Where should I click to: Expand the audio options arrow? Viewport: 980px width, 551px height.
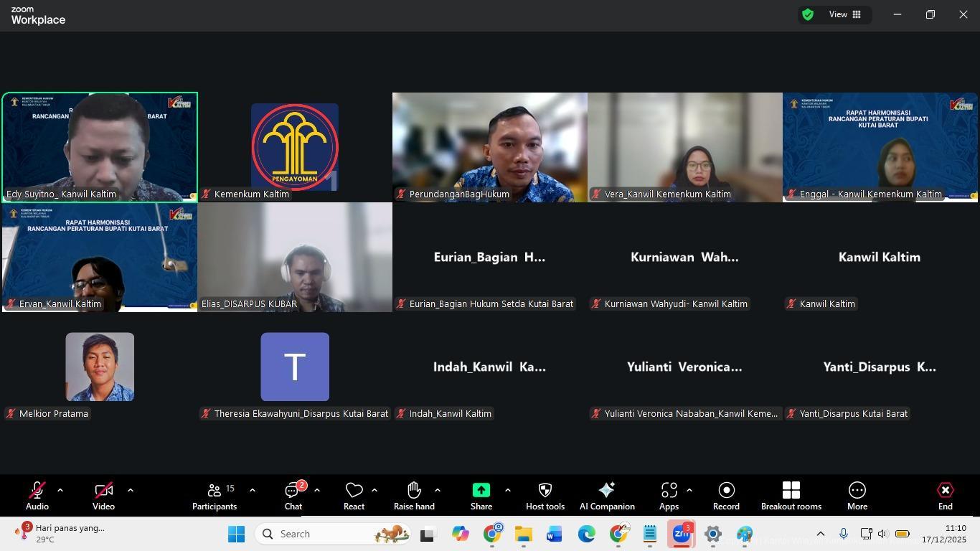click(60, 490)
